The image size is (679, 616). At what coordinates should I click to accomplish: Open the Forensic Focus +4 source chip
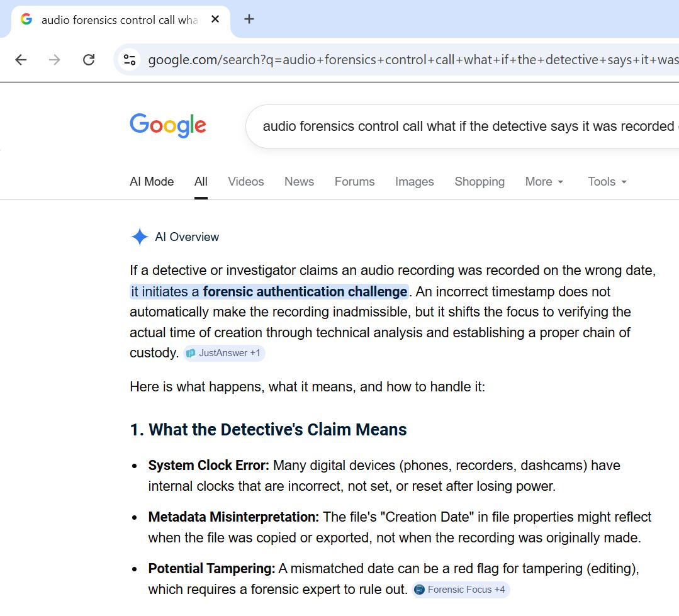461,590
